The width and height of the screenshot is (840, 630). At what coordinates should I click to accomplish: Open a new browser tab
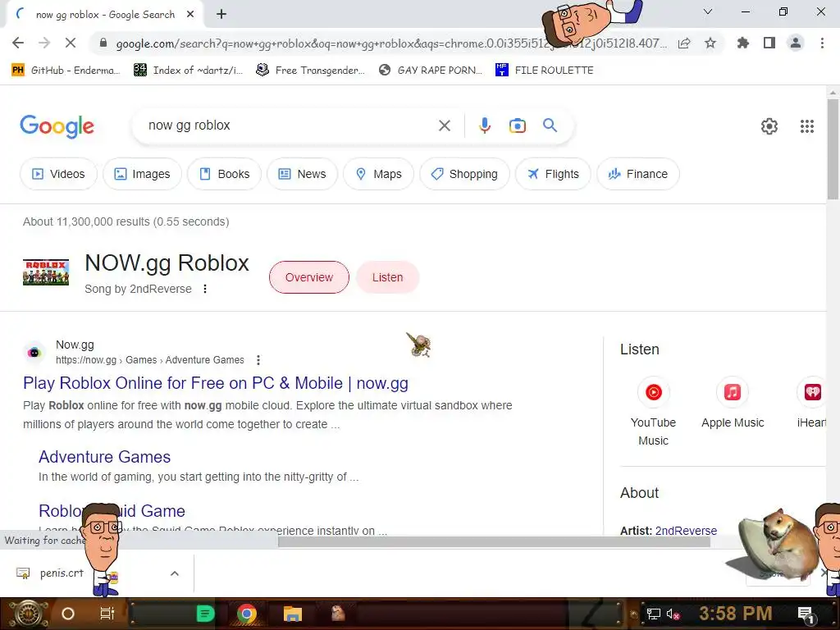[x=221, y=15]
